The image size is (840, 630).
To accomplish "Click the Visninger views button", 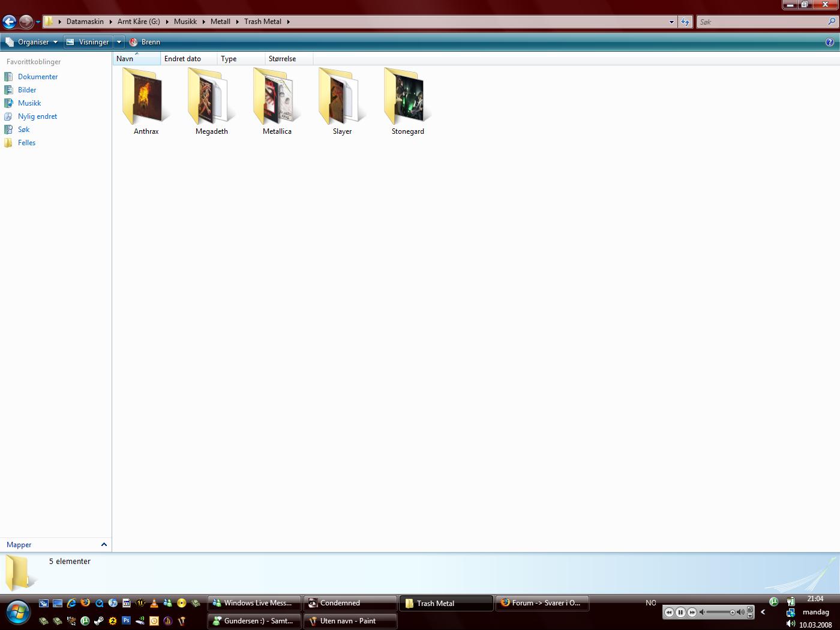I will coord(88,42).
